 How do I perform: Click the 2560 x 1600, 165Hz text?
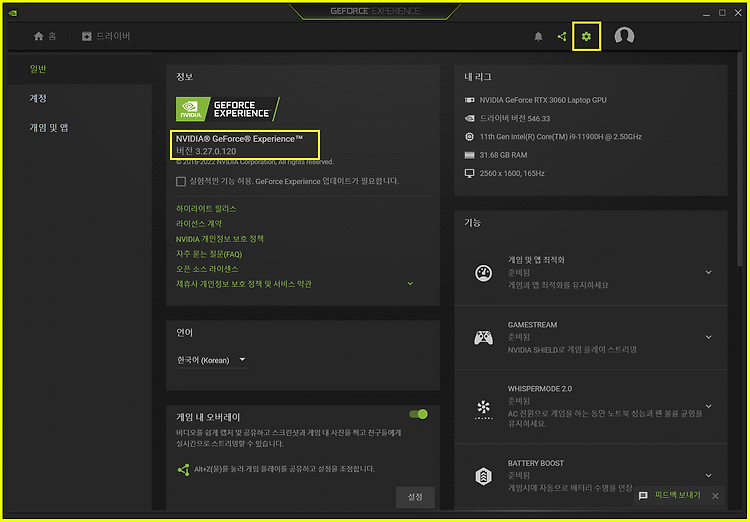(512, 173)
